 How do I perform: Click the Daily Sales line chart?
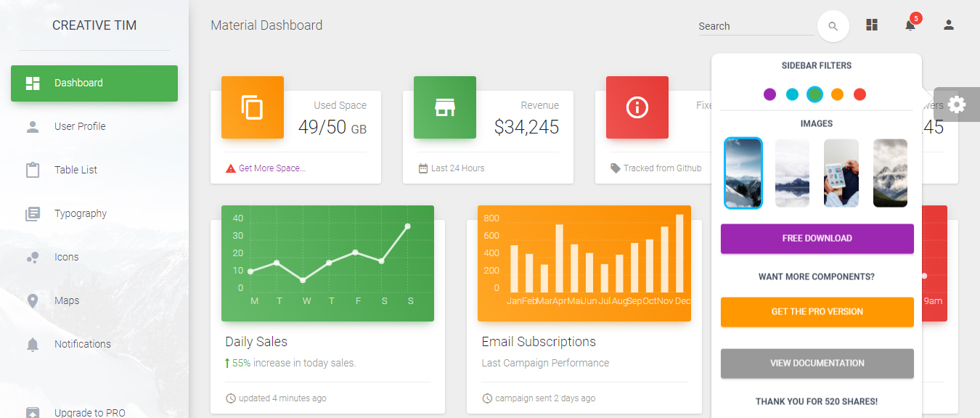pos(327,263)
